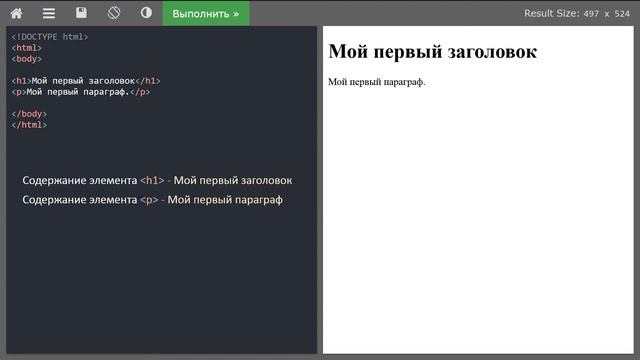Click caption Содержание элемента <p>
The image size is (640, 360).
point(152,200)
